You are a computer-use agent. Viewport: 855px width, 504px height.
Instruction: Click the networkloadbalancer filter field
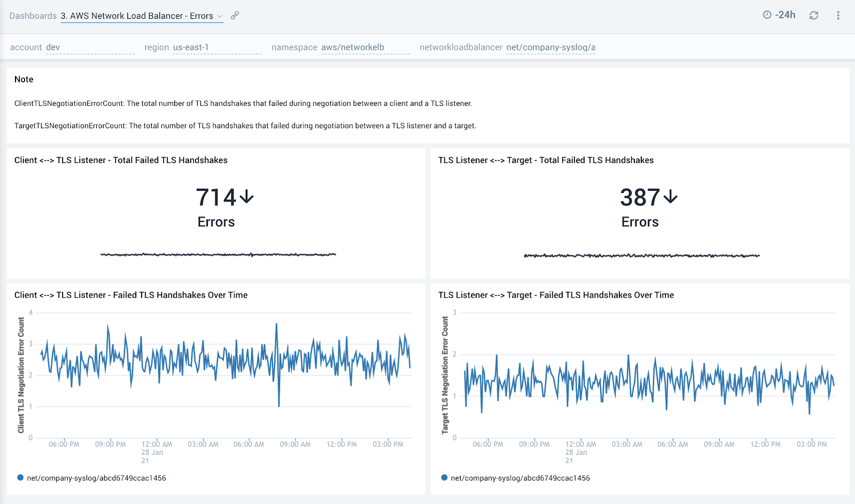pos(550,47)
